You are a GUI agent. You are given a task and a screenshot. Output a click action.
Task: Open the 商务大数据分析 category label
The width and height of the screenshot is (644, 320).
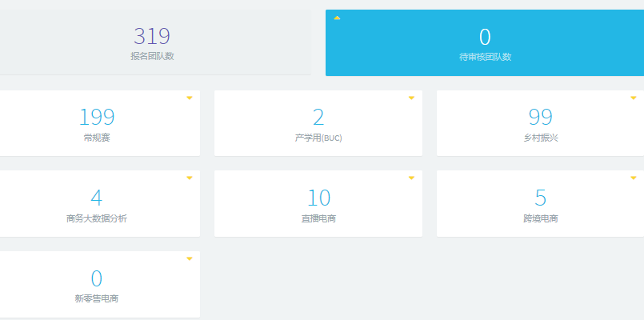point(96,218)
